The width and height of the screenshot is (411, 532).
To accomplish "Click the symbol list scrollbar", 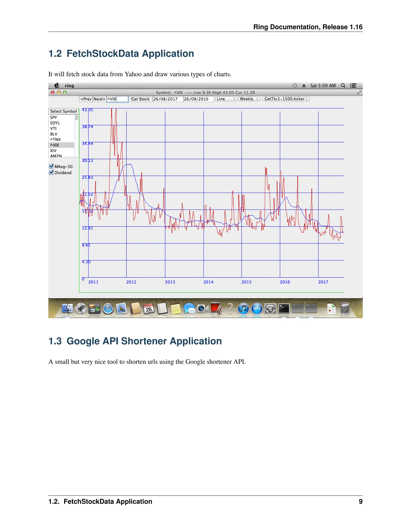I will click(77, 118).
